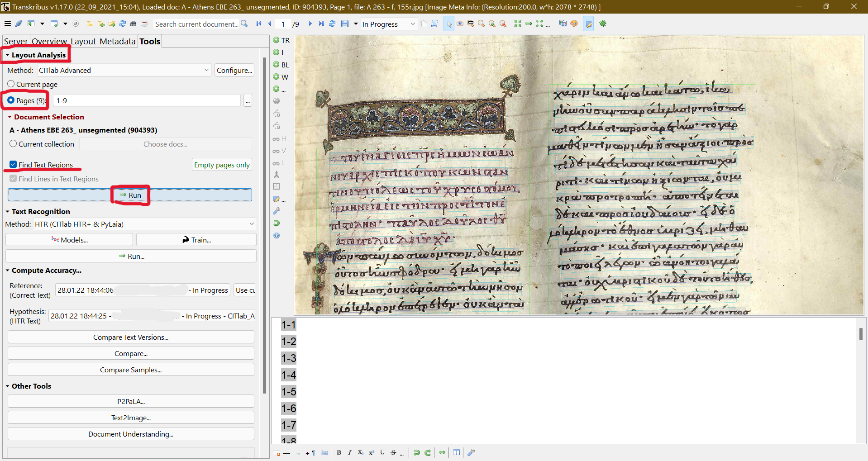The image size is (868, 461).
Task: Click the green undo arrow in text toolbar
Action: pos(416,452)
